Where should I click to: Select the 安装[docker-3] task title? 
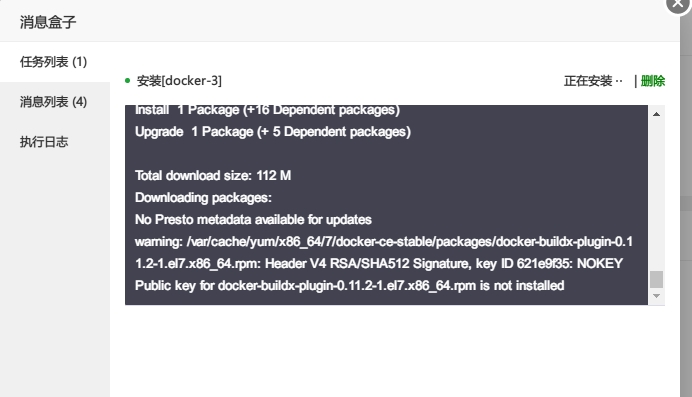point(179,81)
